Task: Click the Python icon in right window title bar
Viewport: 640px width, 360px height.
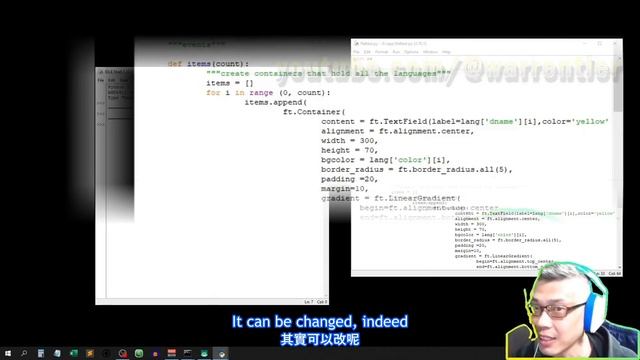Action: pos(356,43)
